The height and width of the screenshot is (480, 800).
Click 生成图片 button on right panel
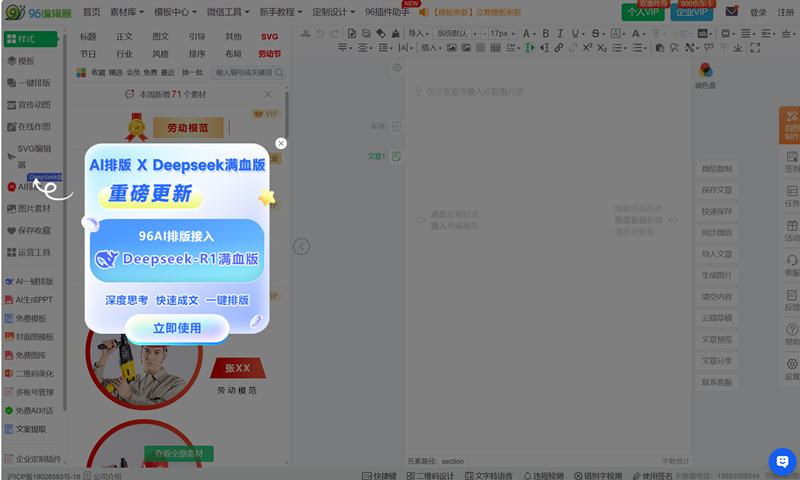coord(716,275)
